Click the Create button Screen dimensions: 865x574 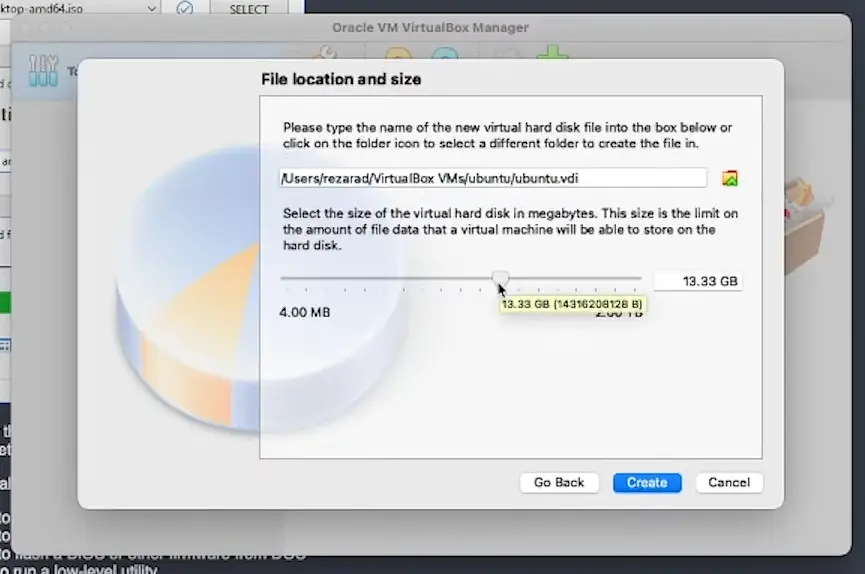[x=647, y=482]
